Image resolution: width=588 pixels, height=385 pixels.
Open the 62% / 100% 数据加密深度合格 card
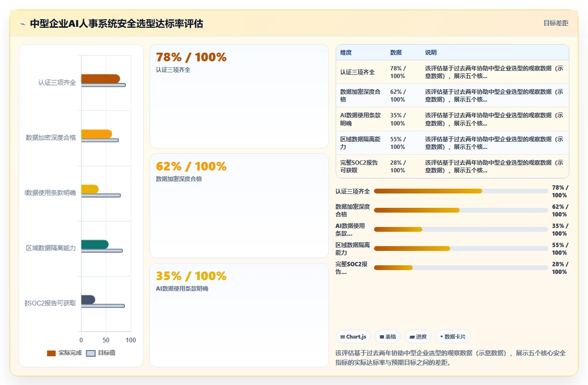click(239, 205)
